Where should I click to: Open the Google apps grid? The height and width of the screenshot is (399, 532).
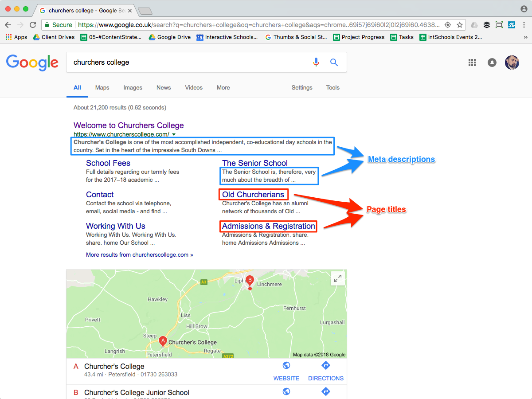click(x=472, y=63)
